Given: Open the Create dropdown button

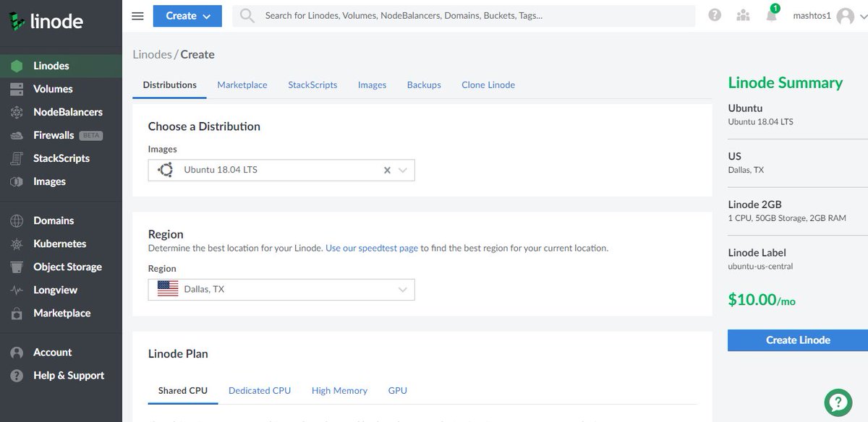Looking at the screenshot, I should (x=187, y=16).
